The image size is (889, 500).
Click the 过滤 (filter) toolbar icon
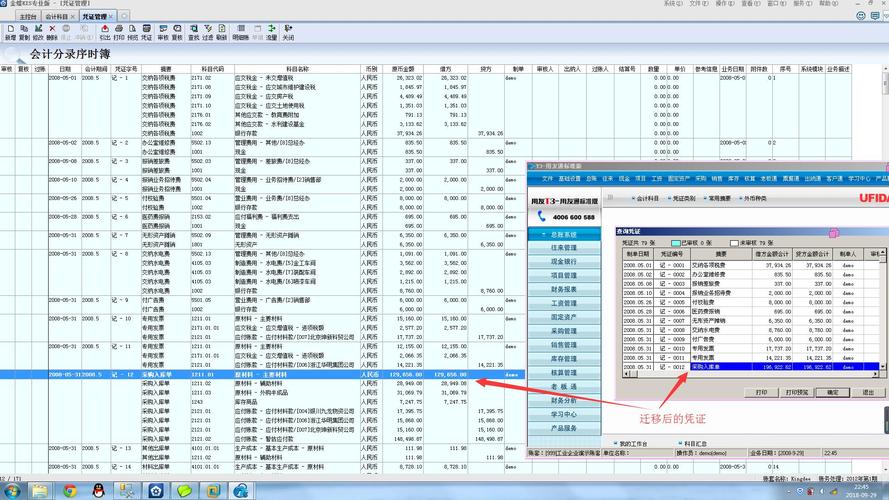[208, 32]
